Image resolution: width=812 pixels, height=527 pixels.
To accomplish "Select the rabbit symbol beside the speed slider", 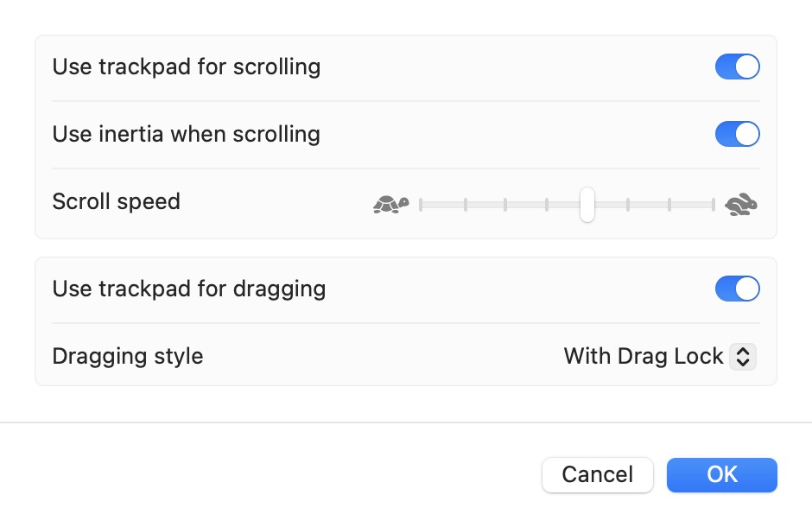I will [x=741, y=204].
